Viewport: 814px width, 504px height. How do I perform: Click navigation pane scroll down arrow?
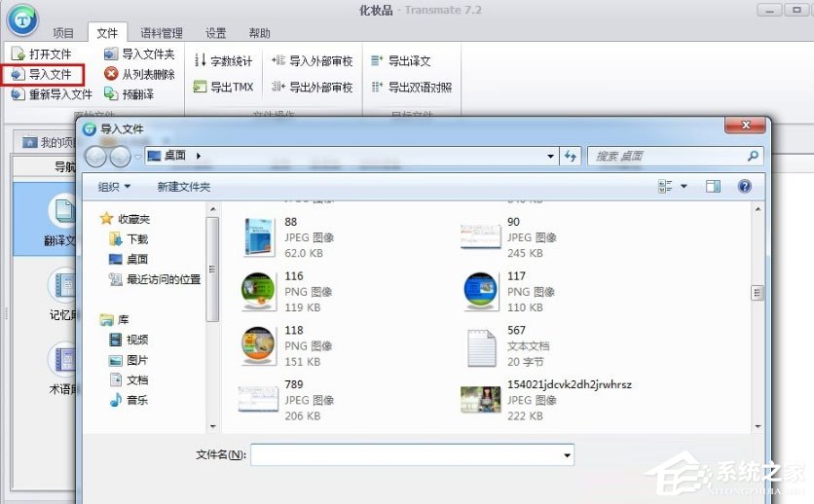[213, 426]
